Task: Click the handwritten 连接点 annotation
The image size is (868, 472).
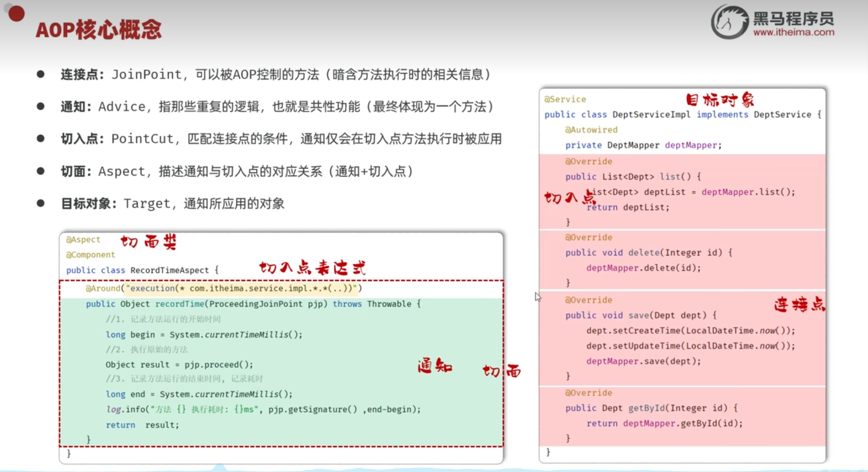Action: 799,304
